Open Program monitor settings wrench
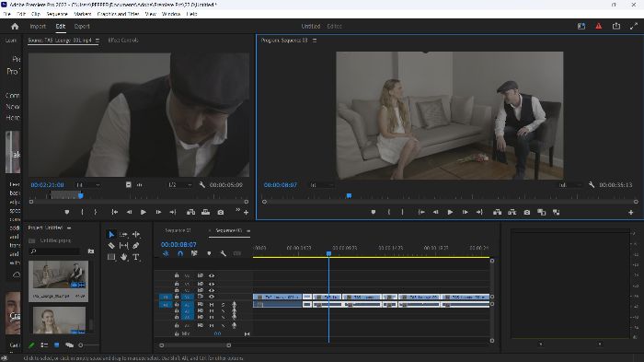This screenshot has height=362, width=644. [x=592, y=185]
